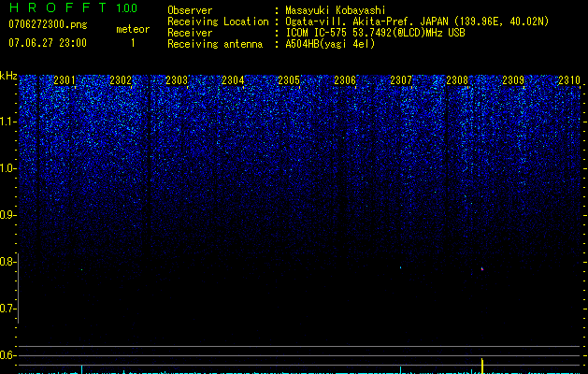The width and height of the screenshot is (588, 374).
Task: Click the yellow detection spike at the bottom
Action: pyautogui.click(x=482, y=366)
